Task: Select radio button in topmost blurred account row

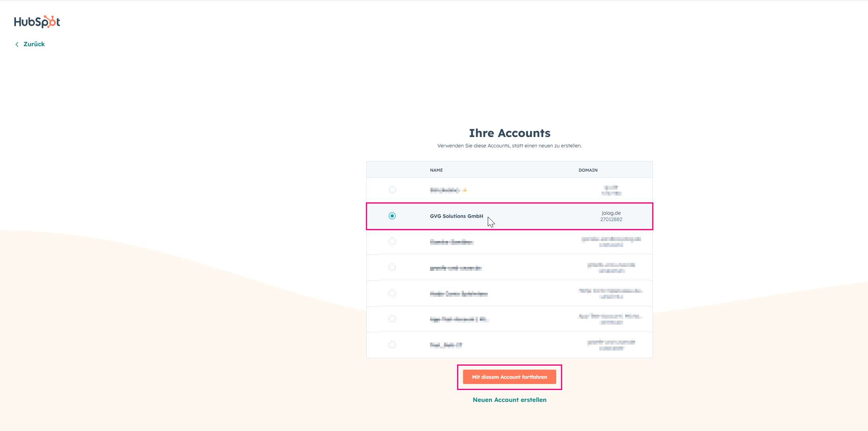Action: (x=392, y=190)
